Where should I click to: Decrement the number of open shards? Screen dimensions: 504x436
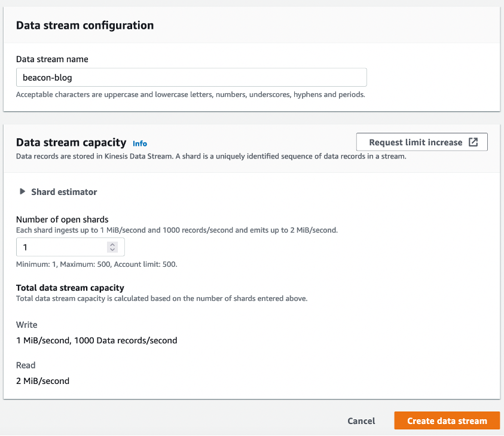pos(112,249)
